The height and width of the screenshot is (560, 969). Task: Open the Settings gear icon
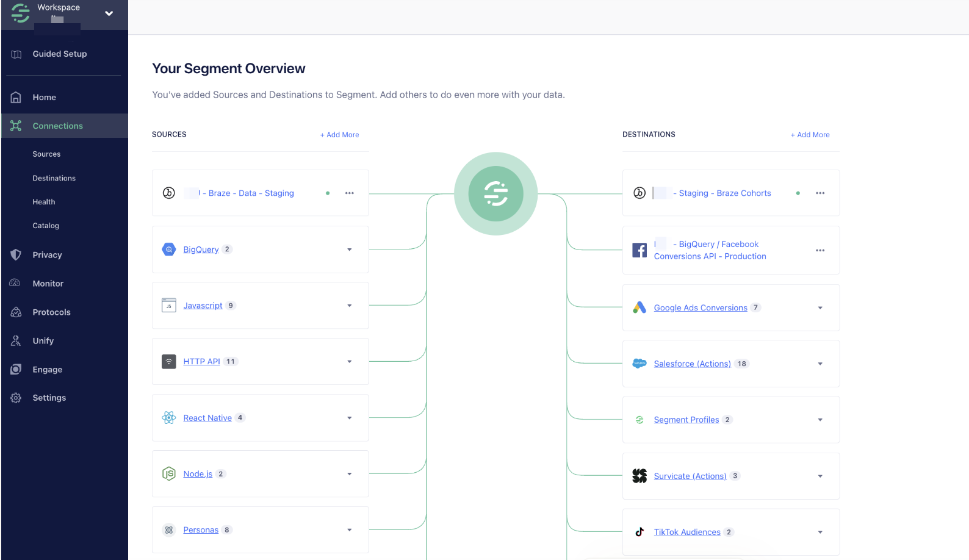click(16, 398)
